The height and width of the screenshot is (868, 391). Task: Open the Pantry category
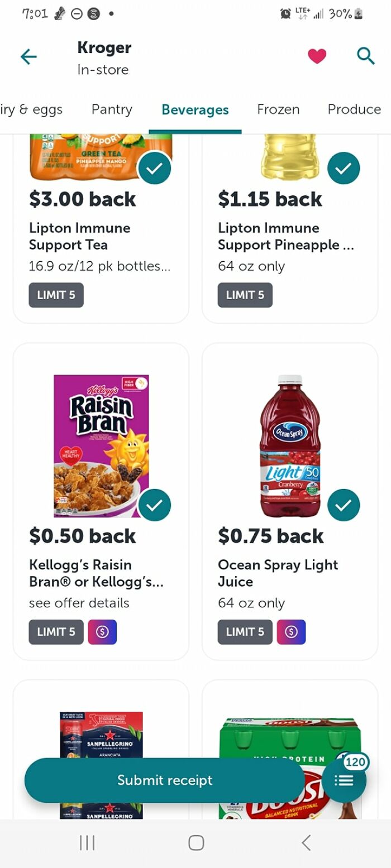point(112,109)
